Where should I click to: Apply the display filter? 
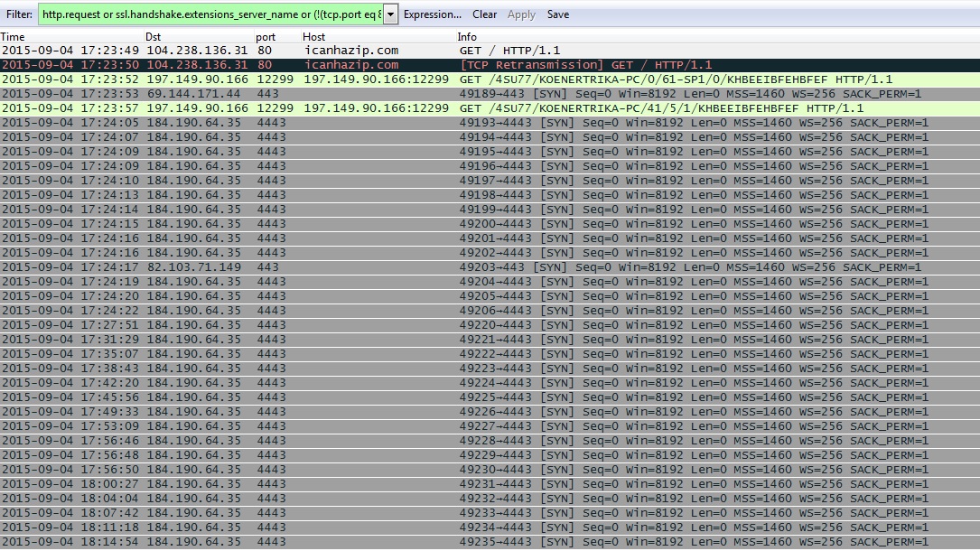click(x=521, y=14)
